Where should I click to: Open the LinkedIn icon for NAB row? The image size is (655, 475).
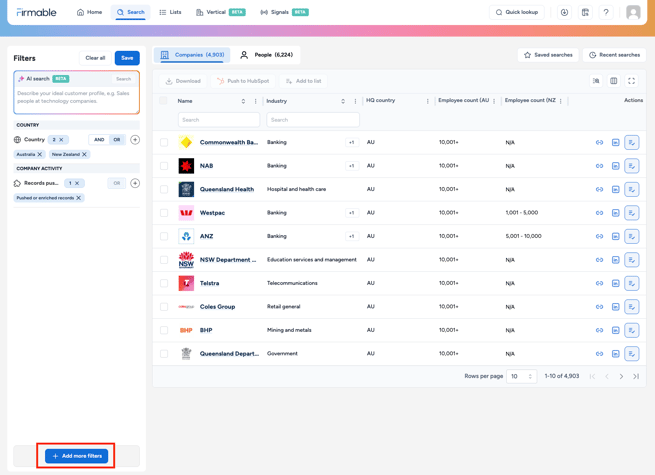(615, 166)
